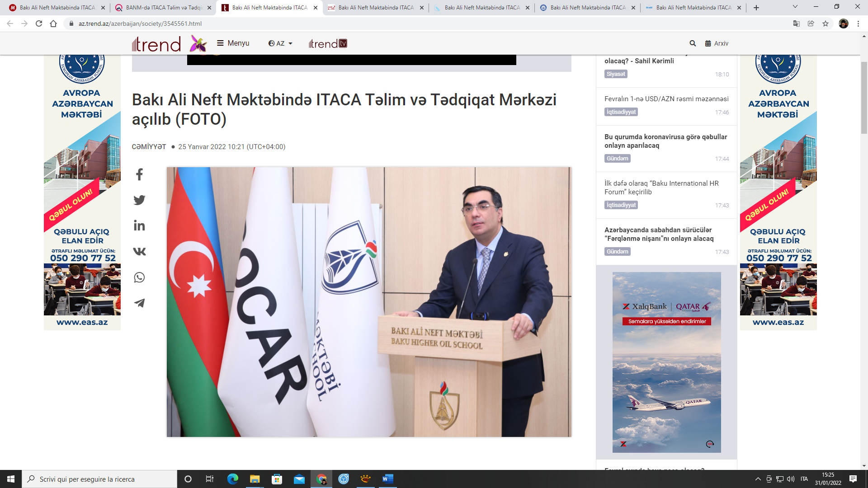Open the Menyu hamburger menu
Screen dimensions: 868x488
tap(233, 43)
